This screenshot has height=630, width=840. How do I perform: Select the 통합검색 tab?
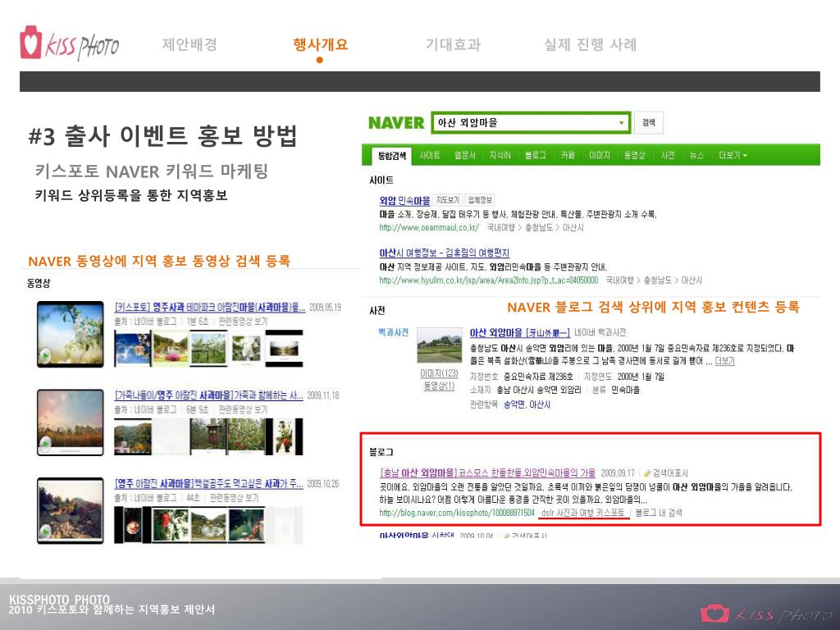(x=391, y=156)
